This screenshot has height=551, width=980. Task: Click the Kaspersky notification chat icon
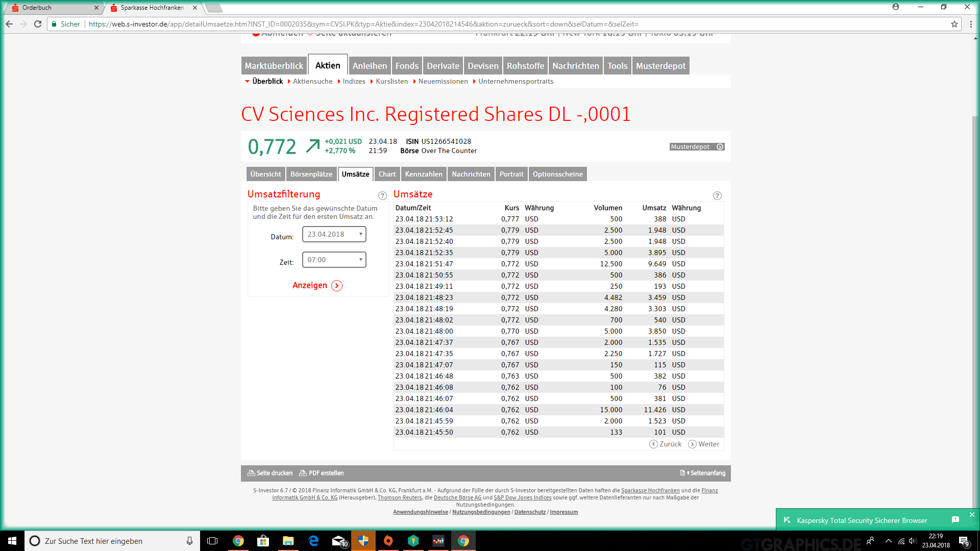pyautogui.click(x=955, y=520)
